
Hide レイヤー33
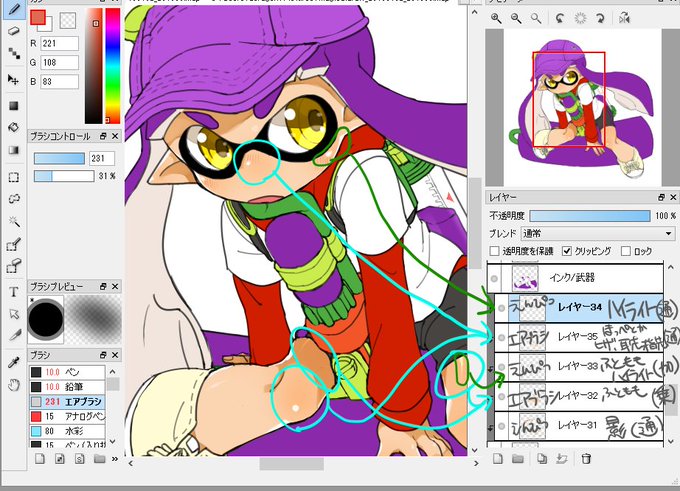point(501,367)
